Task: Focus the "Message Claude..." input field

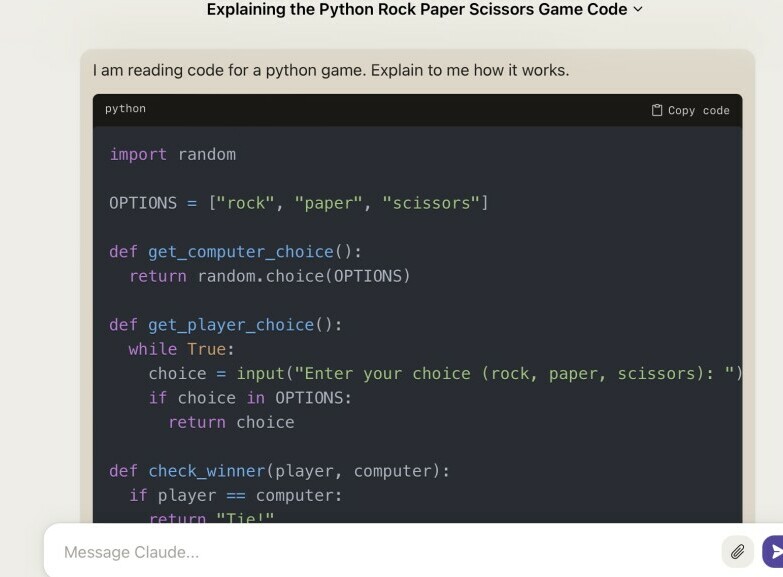Action: pos(380,552)
